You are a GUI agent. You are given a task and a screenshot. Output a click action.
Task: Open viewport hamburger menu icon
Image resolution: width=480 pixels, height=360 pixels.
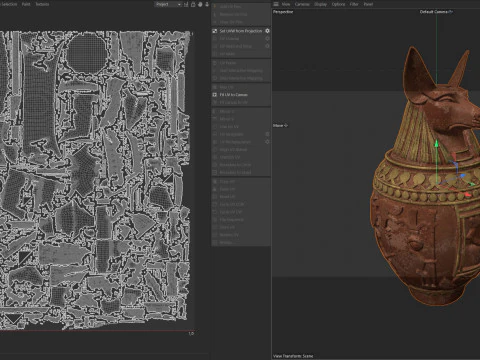[x=276, y=4]
